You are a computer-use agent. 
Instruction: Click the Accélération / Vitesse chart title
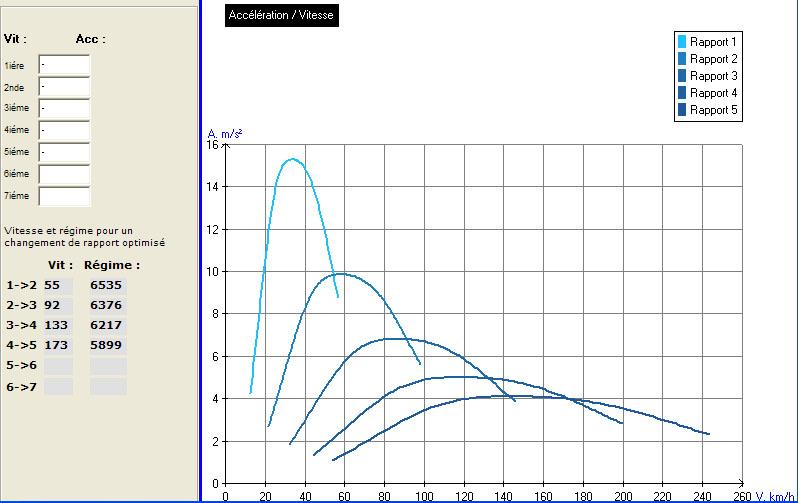[281, 15]
